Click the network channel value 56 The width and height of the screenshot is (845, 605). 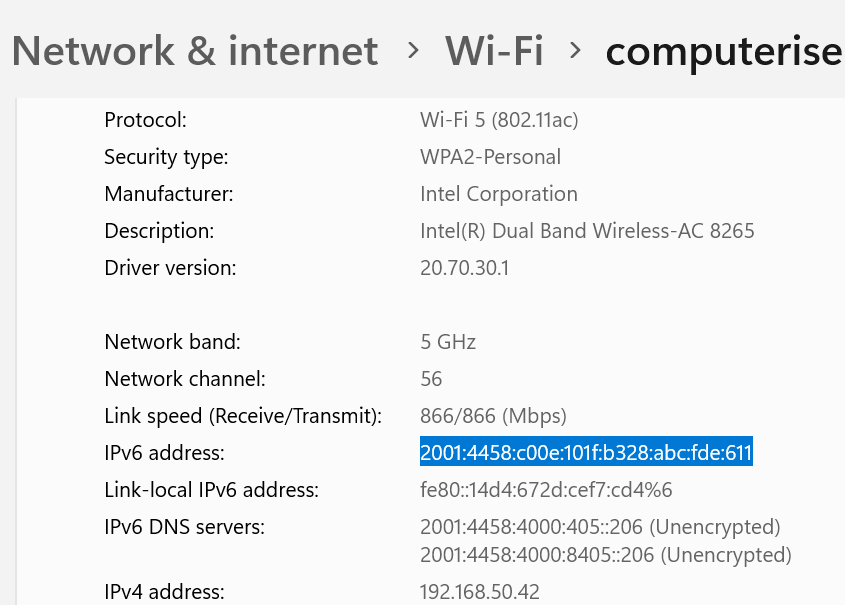[431, 379]
